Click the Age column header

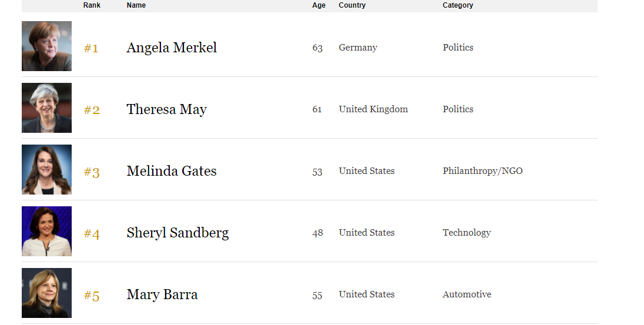click(318, 5)
